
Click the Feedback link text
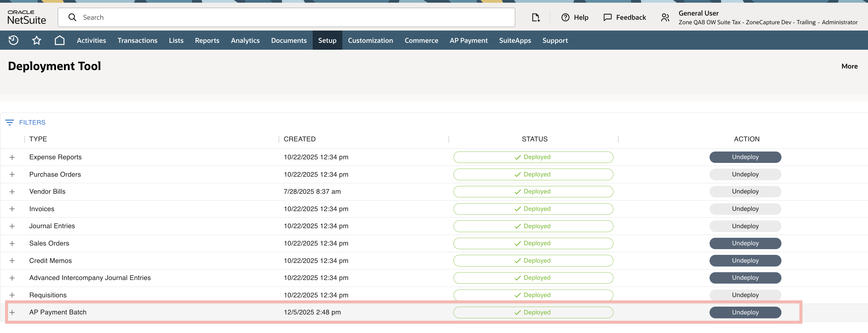coord(631,18)
